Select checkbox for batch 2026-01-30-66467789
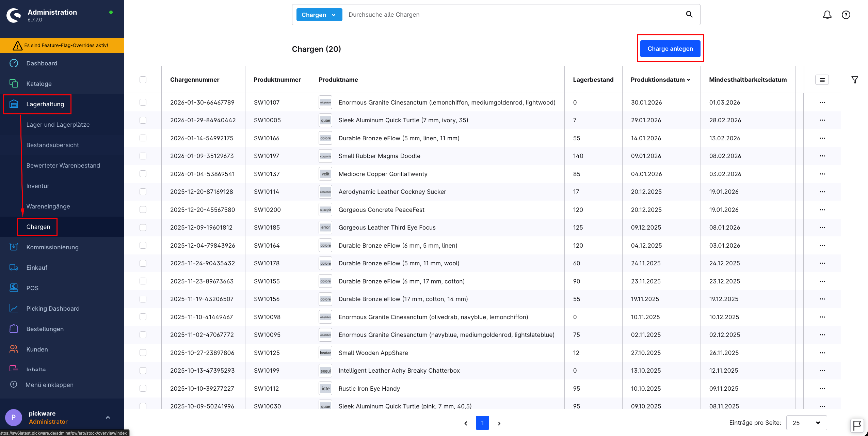Image resolution: width=868 pixels, height=436 pixels. point(143,103)
